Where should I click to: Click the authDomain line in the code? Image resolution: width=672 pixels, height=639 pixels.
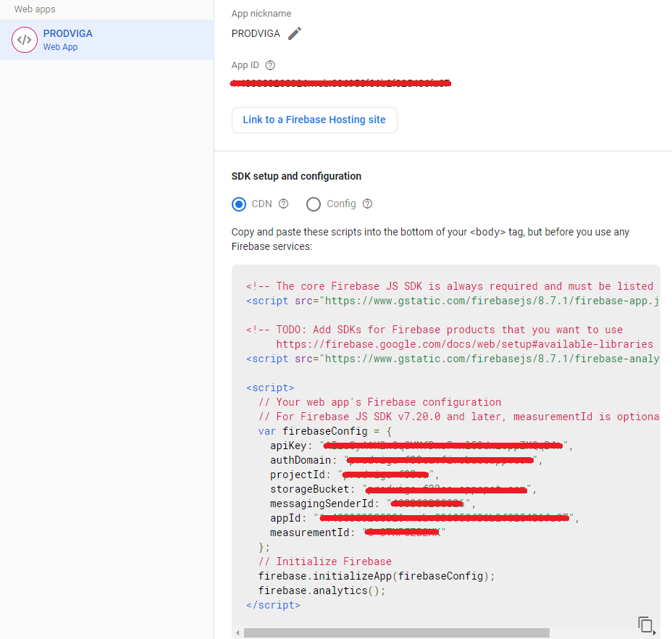(406, 460)
